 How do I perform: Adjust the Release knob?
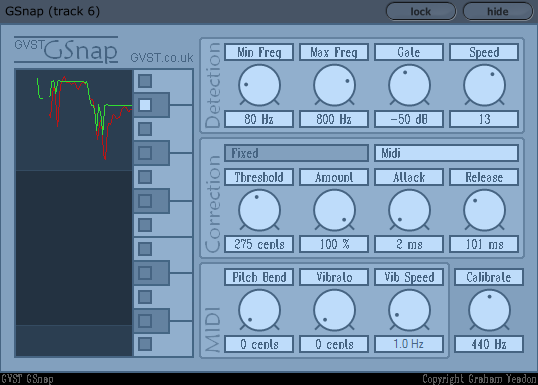(484, 210)
